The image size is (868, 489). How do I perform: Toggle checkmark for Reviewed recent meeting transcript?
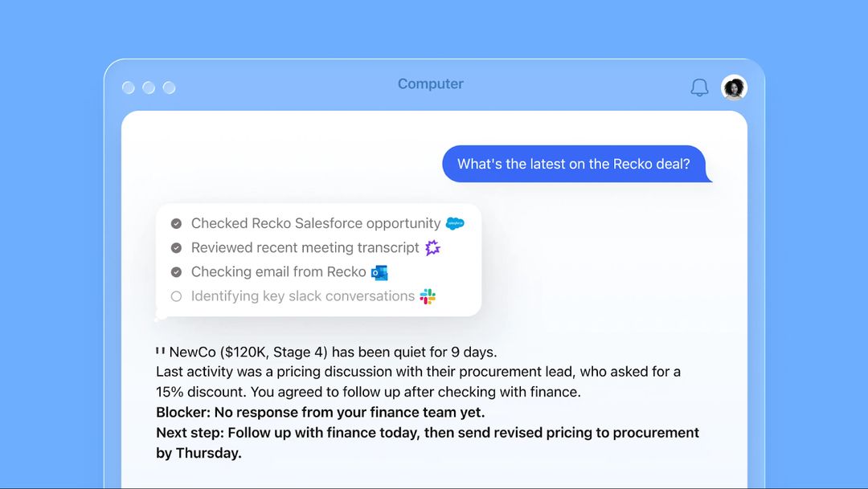(x=176, y=248)
